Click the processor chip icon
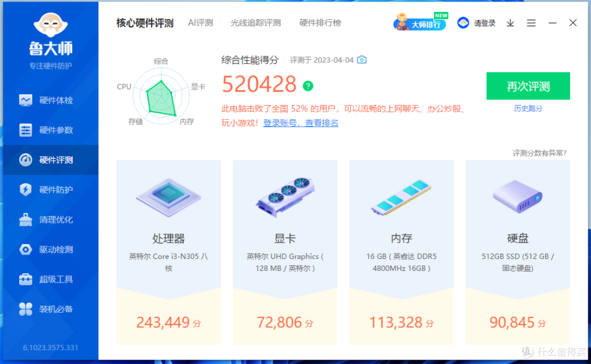The height and width of the screenshot is (364, 591). pos(169,197)
